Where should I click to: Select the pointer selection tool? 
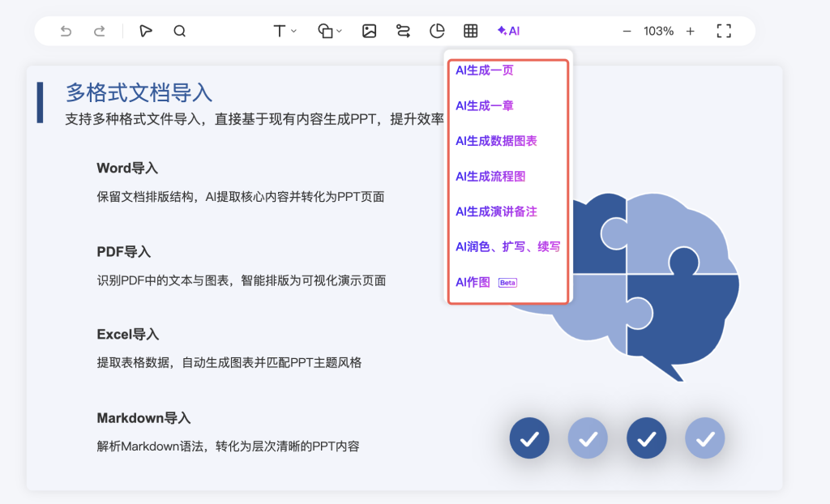point(145,32)
